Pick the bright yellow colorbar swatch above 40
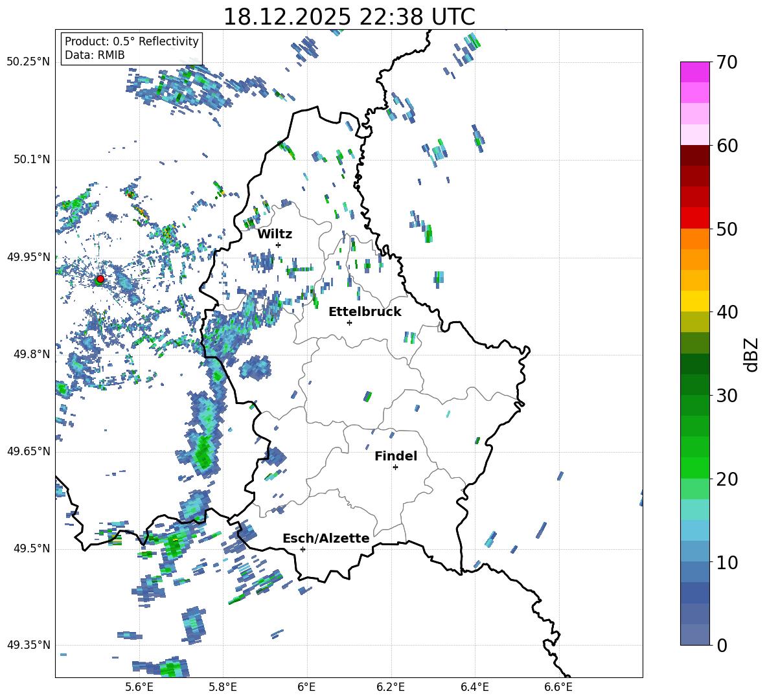 pos(695,301)
